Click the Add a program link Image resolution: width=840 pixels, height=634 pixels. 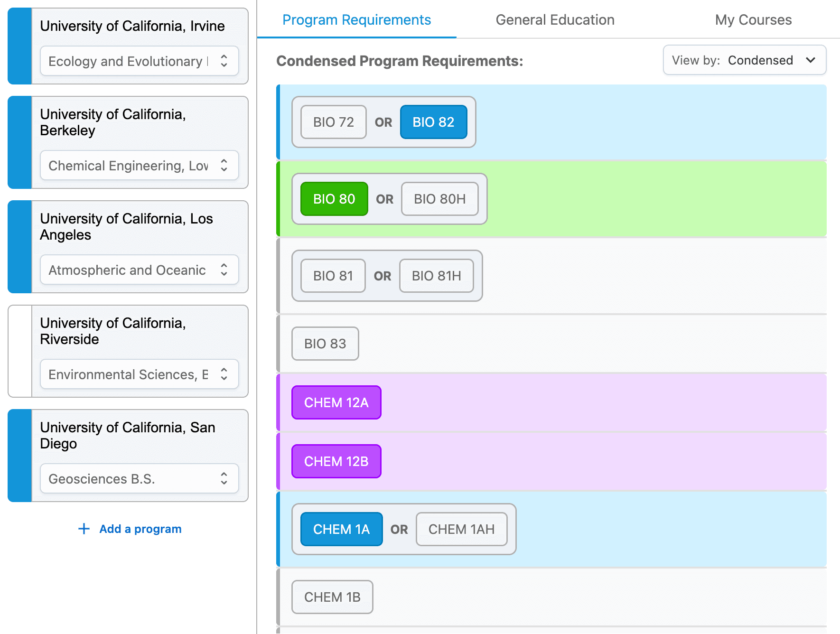click(x=140, y=529)
